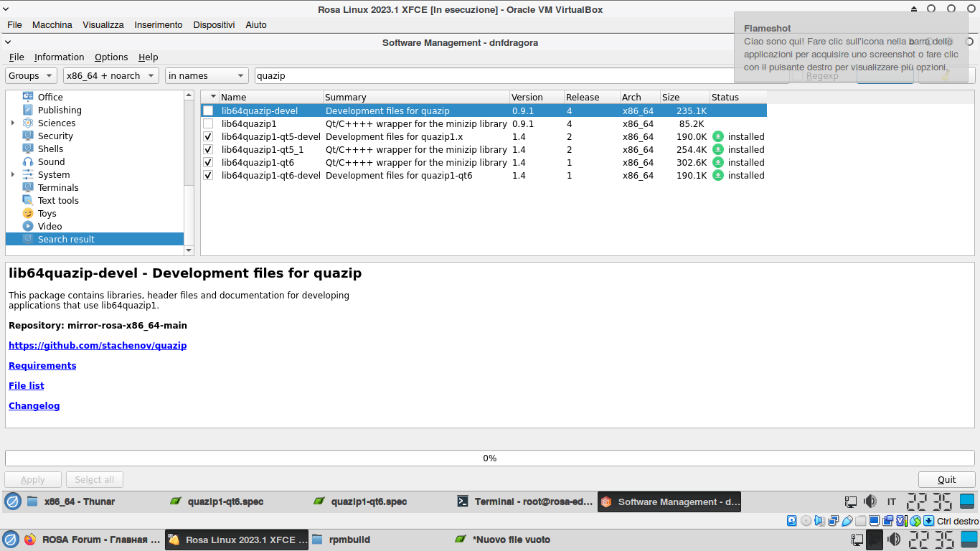Click the Publishing group icon
The height and width of the screenshot is (551, 980).
28,110
